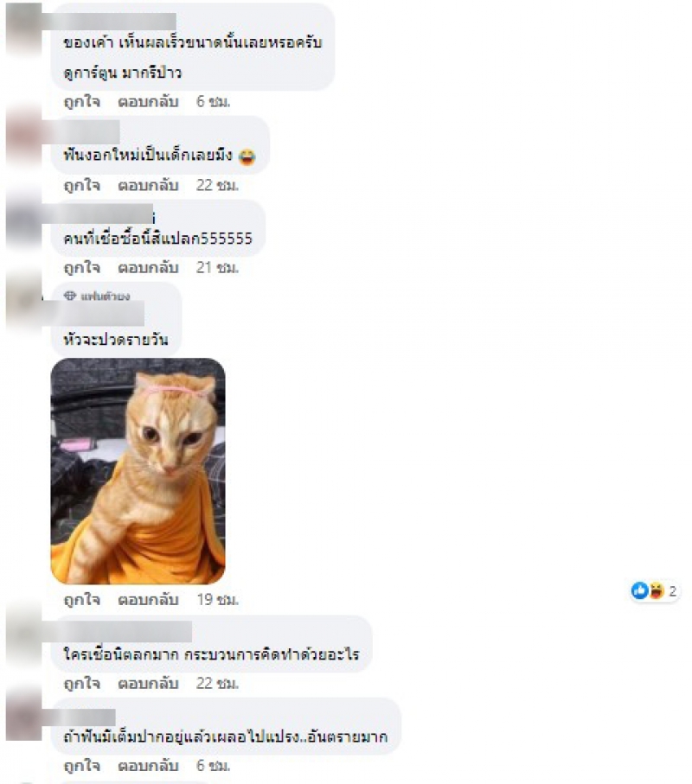Open the orange cat in robe image

coord(138,471)
